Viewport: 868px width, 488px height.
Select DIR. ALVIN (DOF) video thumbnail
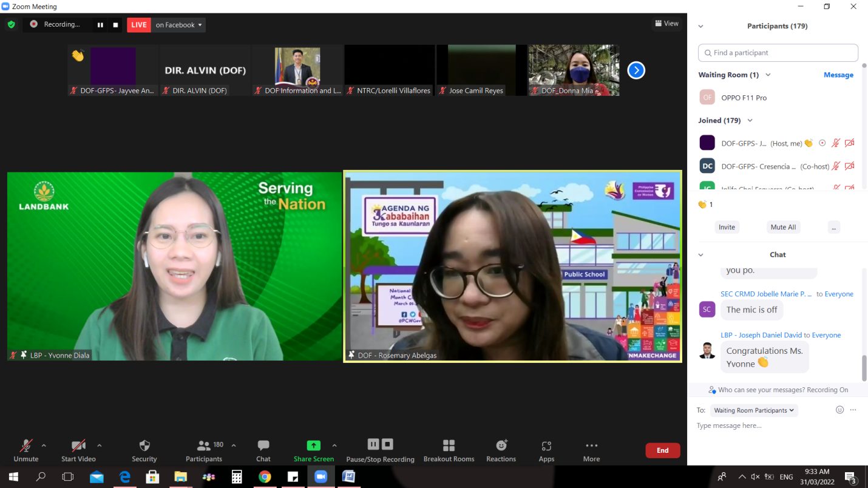pyautogui.click(x=205, y=70)
